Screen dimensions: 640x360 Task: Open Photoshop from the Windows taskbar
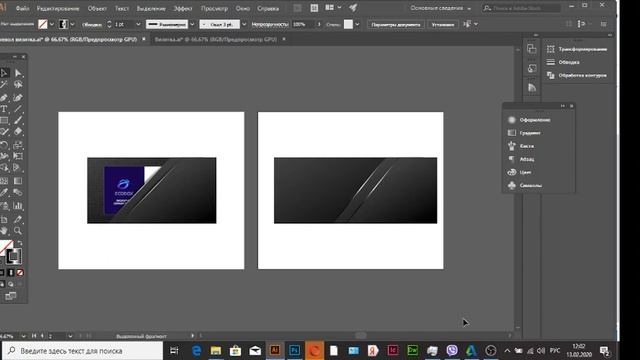click(294, 350)
